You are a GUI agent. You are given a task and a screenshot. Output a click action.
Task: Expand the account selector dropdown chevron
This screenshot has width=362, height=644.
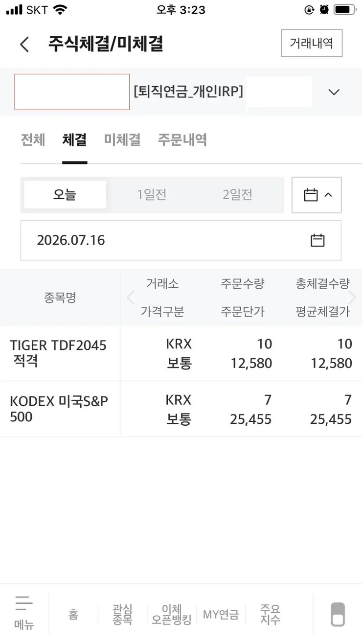pyautogui.click(x=334, y=92)
